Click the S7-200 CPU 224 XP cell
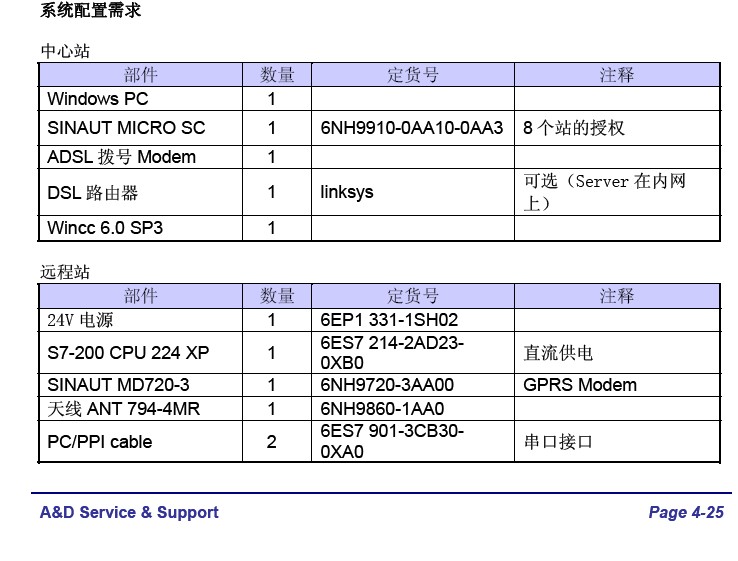Viewport: 738px width, 561px height. coord(128,352)
